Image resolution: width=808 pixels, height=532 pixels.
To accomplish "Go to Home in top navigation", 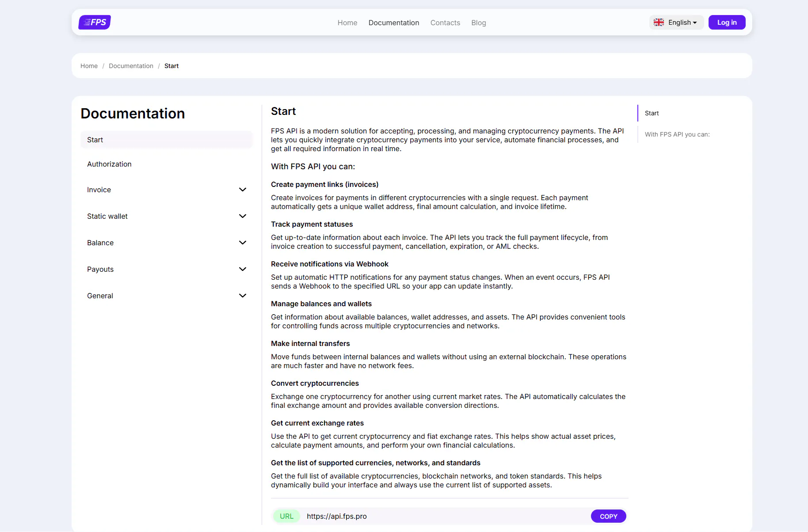I will click(x=347, y=23).
